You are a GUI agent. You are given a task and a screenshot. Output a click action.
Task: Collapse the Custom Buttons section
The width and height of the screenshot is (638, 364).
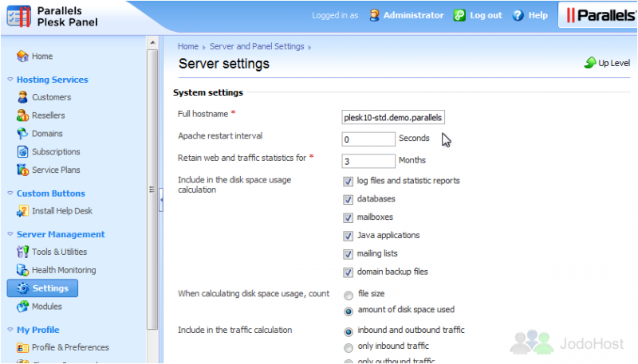[x=10, y=194]
